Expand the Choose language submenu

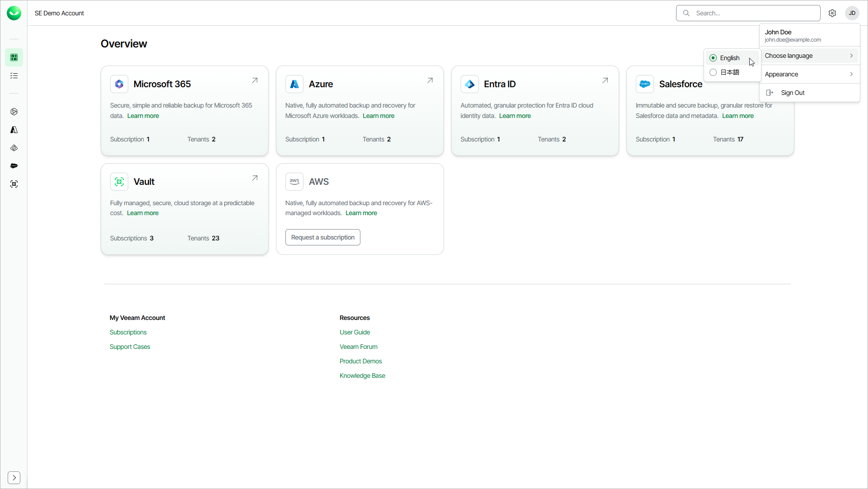pyautogui.click(x=809, y=56)
